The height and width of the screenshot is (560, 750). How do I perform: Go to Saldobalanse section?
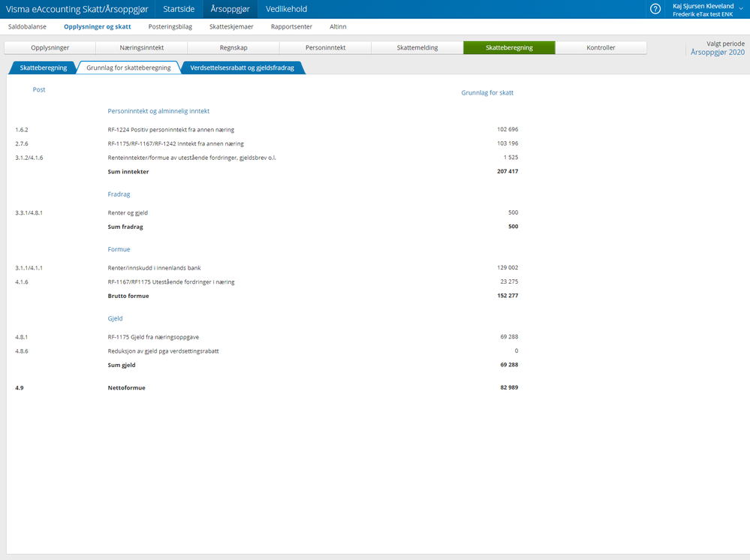(27, 27)
